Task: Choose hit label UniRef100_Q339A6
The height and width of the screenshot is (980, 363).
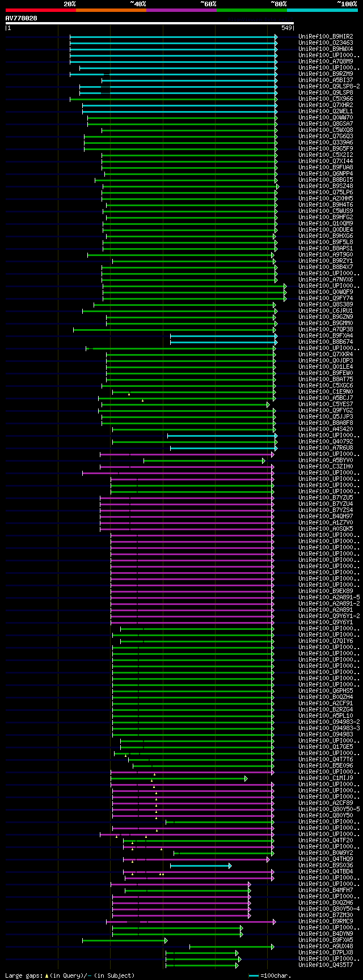Action: pos(326,143)
